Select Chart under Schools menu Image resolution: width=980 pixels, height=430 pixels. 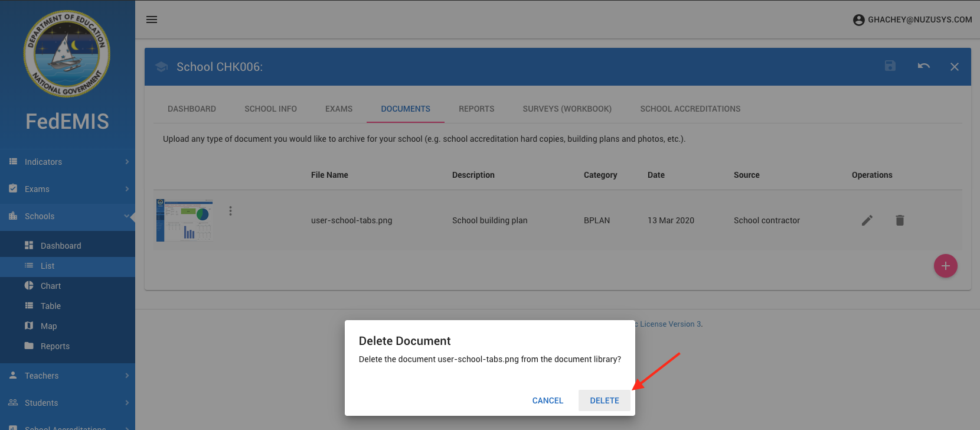pos(51,286)
